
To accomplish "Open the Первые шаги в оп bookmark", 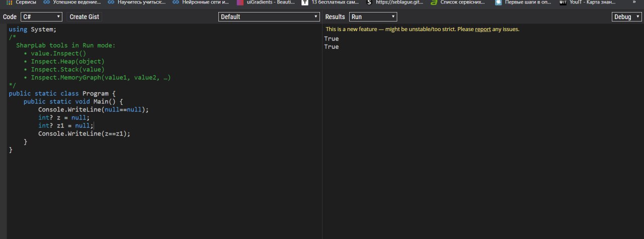I will (524, 3).
